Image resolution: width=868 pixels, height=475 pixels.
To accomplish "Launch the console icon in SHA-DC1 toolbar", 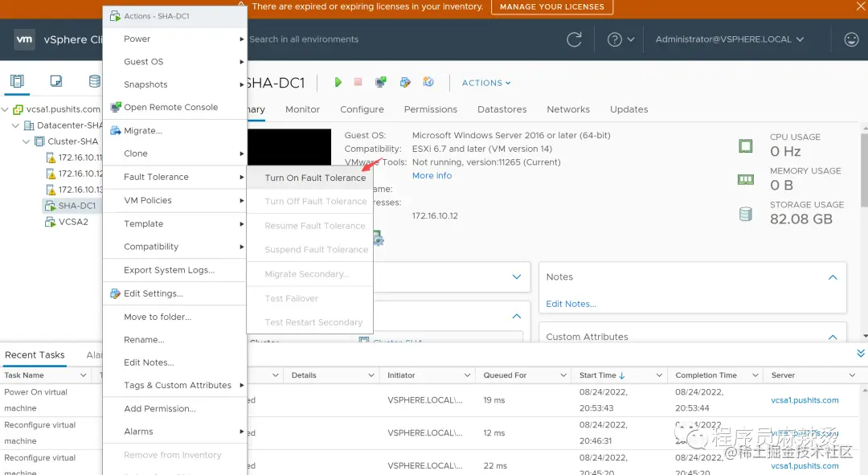I will [x=380, y=83].
